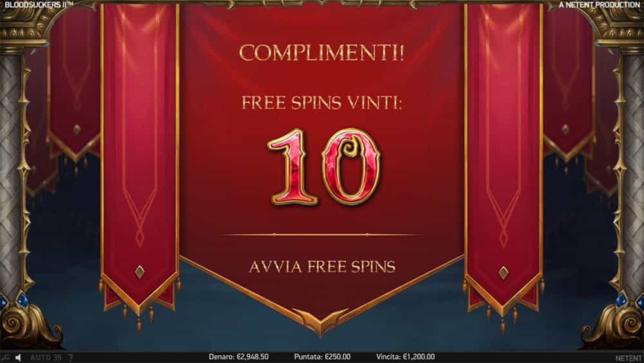Click the blue gem on right pillar base
This screenshot has width=644, height=363.
pos(621,300)
